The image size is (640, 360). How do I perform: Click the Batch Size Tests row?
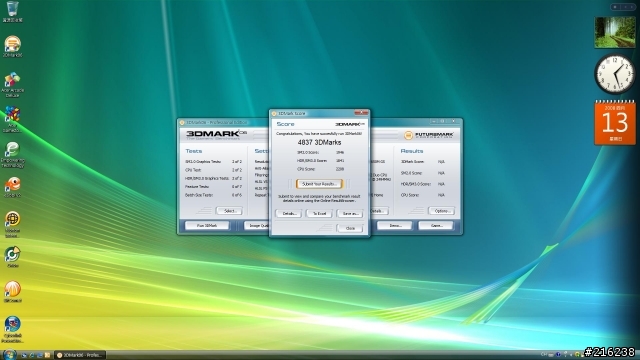coord(213,195)
